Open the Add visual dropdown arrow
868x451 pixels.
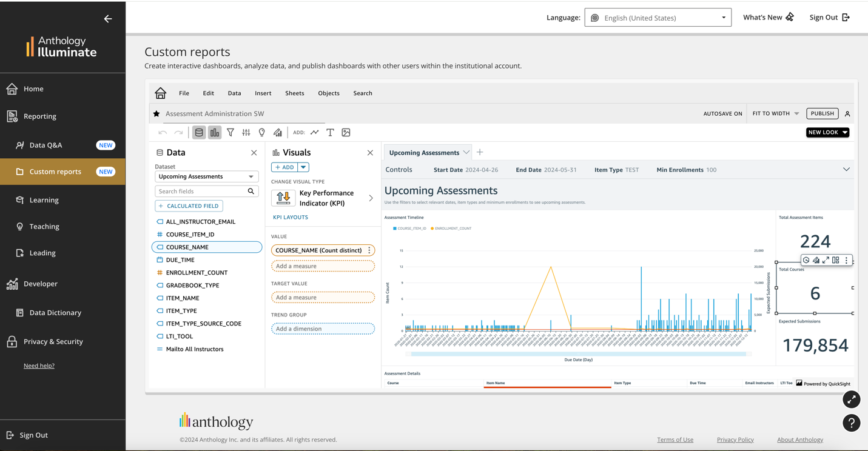[303, 167]
